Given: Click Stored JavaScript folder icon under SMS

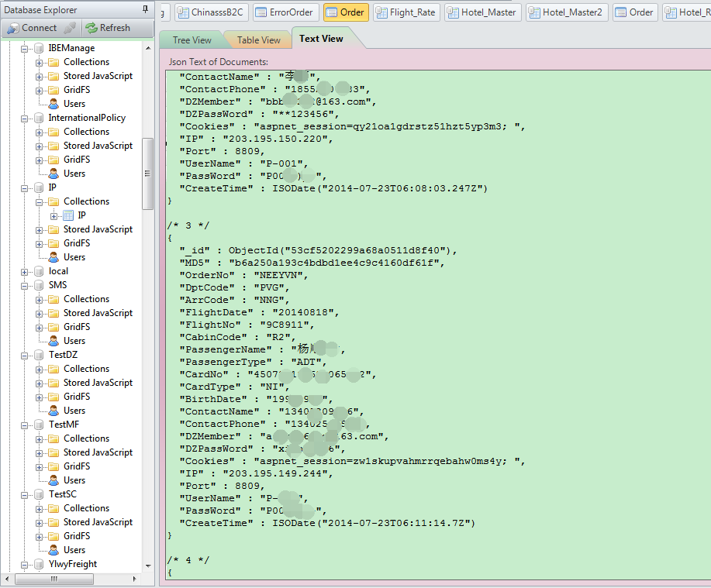Looking at the screenshot, I should 53,313.
